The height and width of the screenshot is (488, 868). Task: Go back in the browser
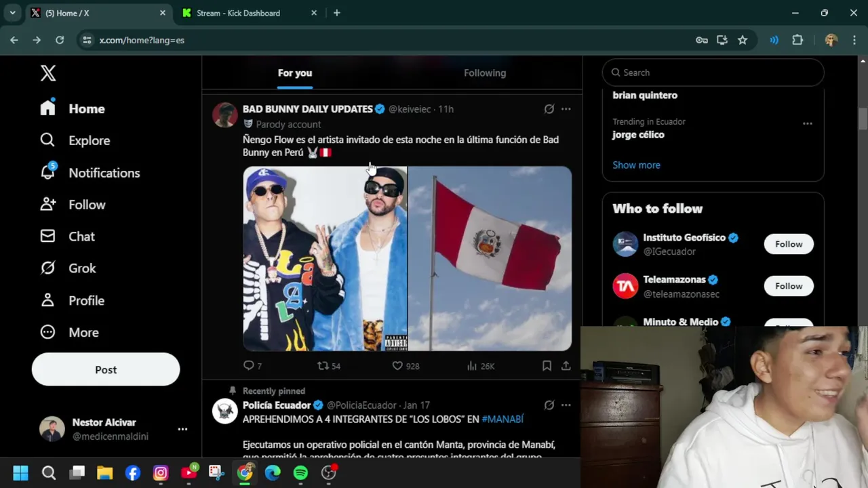(x=14, y=40)
